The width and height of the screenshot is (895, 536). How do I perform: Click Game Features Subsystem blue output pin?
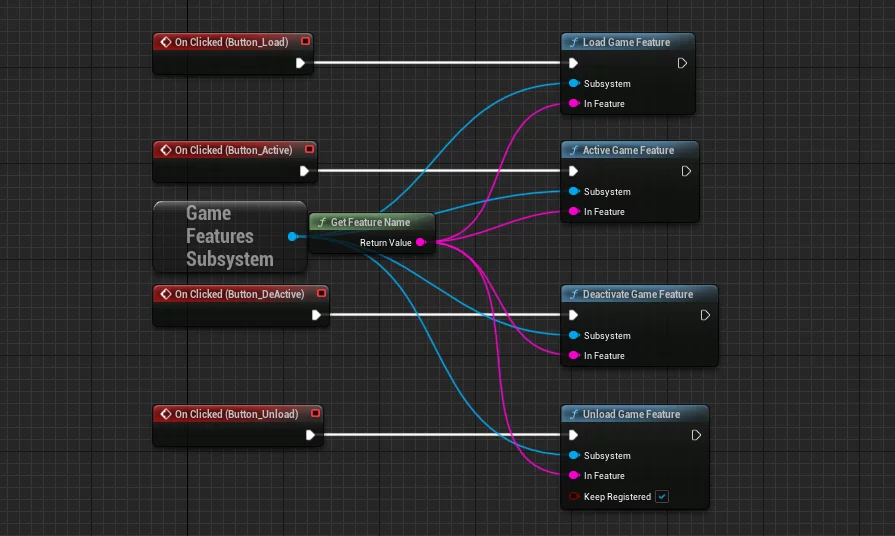tap(292, 237)
